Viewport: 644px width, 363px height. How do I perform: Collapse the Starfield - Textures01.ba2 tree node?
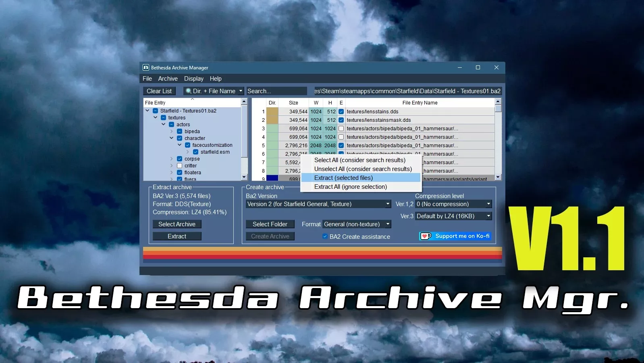147,111
